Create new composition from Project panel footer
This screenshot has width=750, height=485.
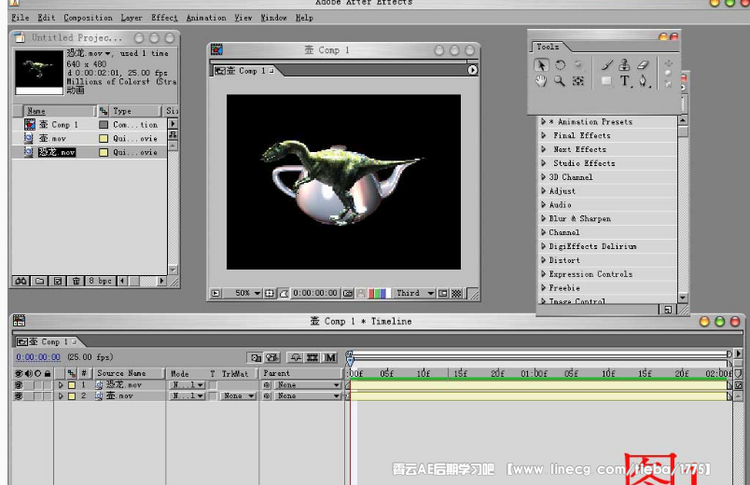point(58,281)
